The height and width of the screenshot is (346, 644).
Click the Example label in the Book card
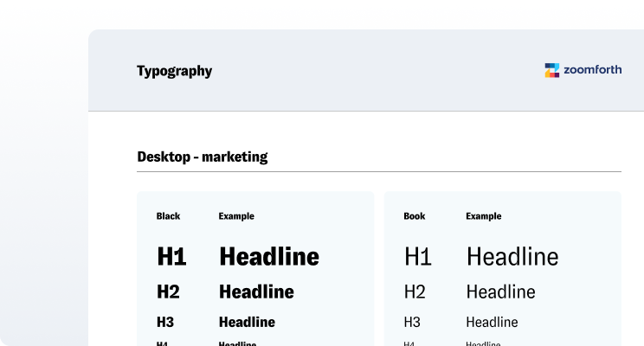point(484,216)
